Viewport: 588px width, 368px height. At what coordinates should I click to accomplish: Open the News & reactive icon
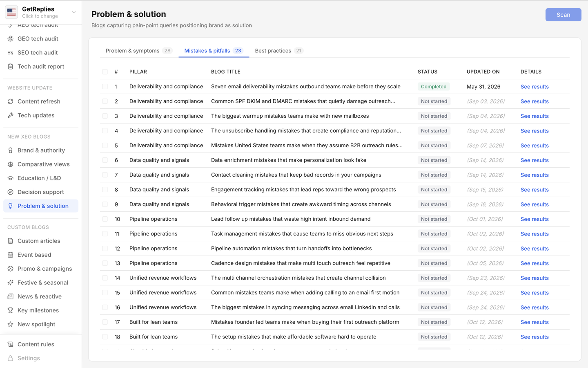(11, 296)
